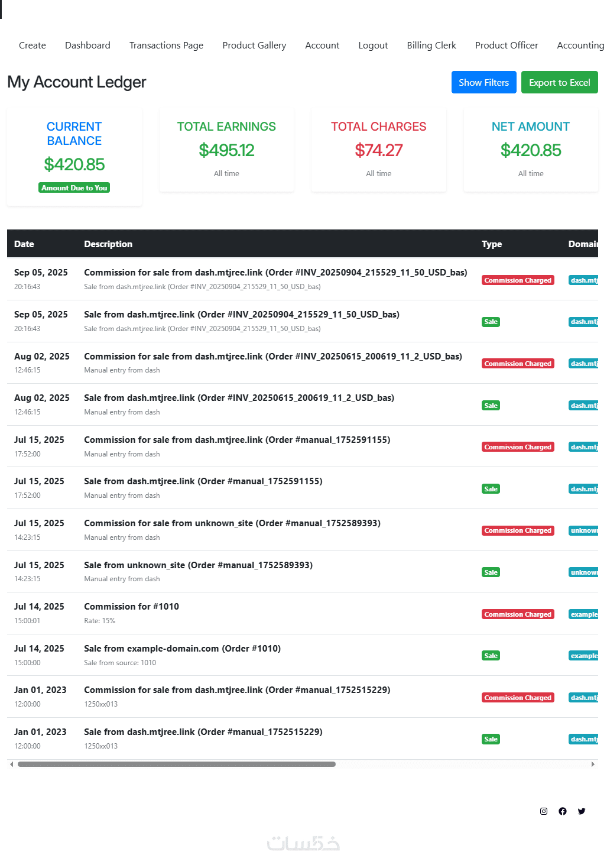Log out using the Logout link

373,46
